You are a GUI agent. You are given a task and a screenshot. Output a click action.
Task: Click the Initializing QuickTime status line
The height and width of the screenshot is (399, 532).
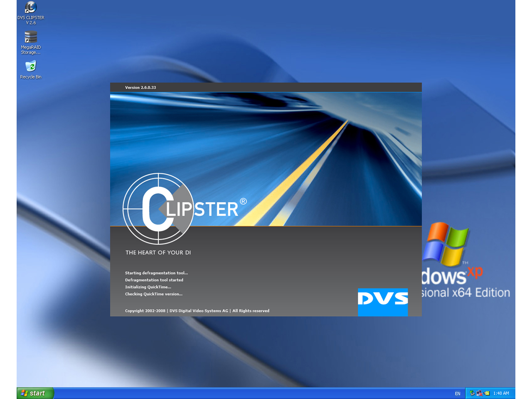[148, 287]
